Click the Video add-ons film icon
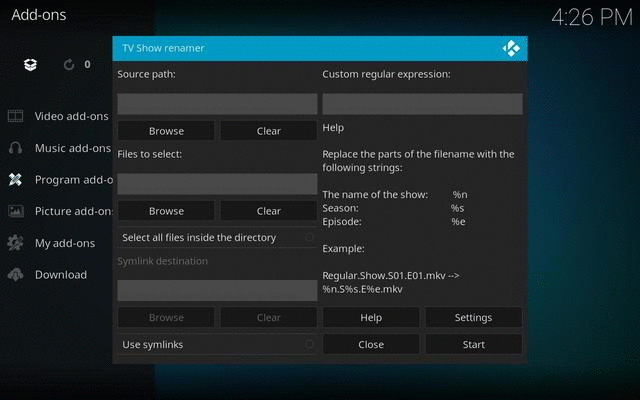 coord(16,116)
